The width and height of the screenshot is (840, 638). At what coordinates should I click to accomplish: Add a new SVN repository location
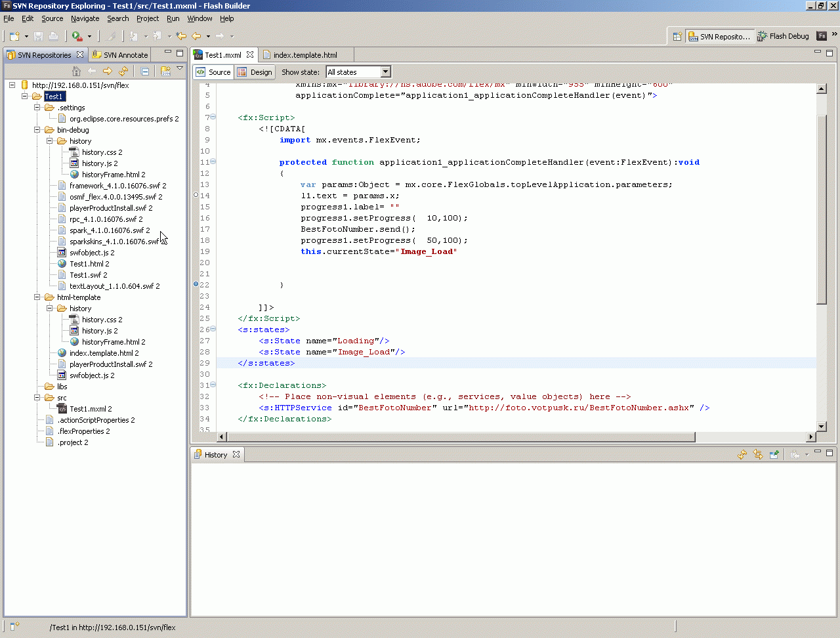[165, 71]
